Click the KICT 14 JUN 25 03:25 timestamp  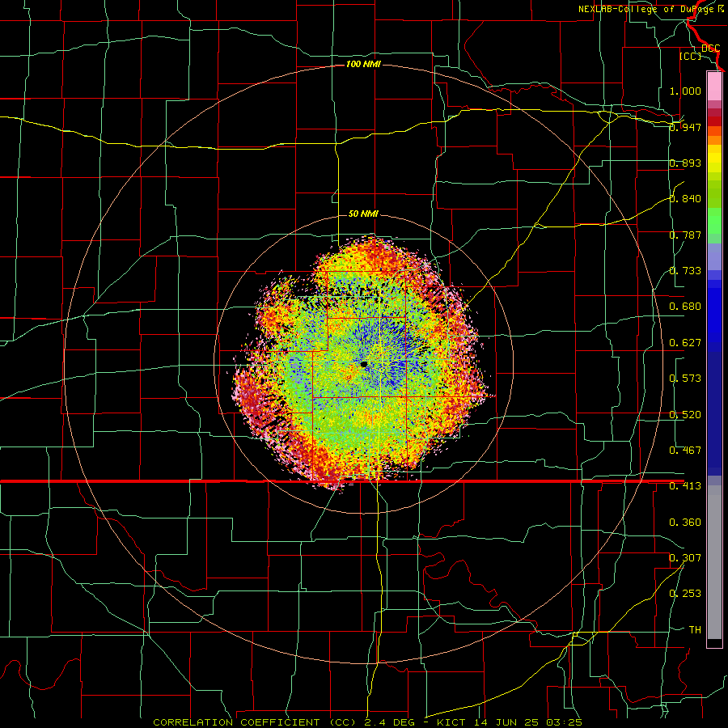(x=510, y=722)
